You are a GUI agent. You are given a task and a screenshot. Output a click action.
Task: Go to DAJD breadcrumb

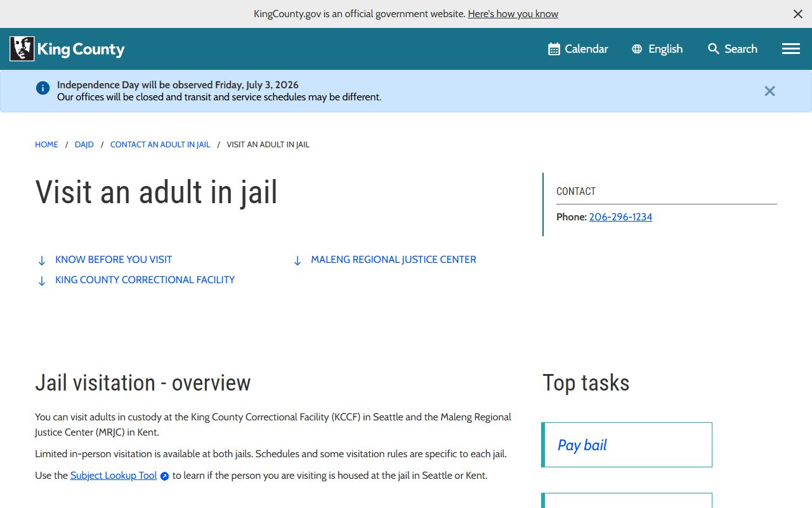pyautogui.click(x=84, y=145)
